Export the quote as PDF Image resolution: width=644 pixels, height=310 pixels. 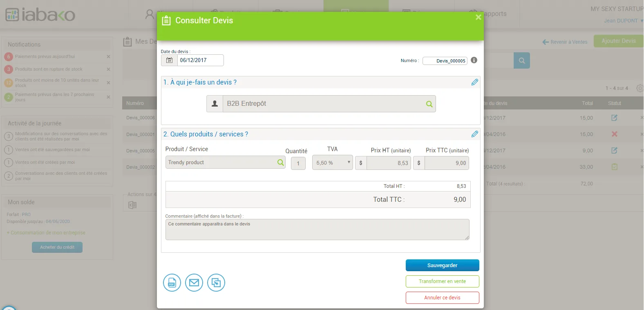point(172,283)
